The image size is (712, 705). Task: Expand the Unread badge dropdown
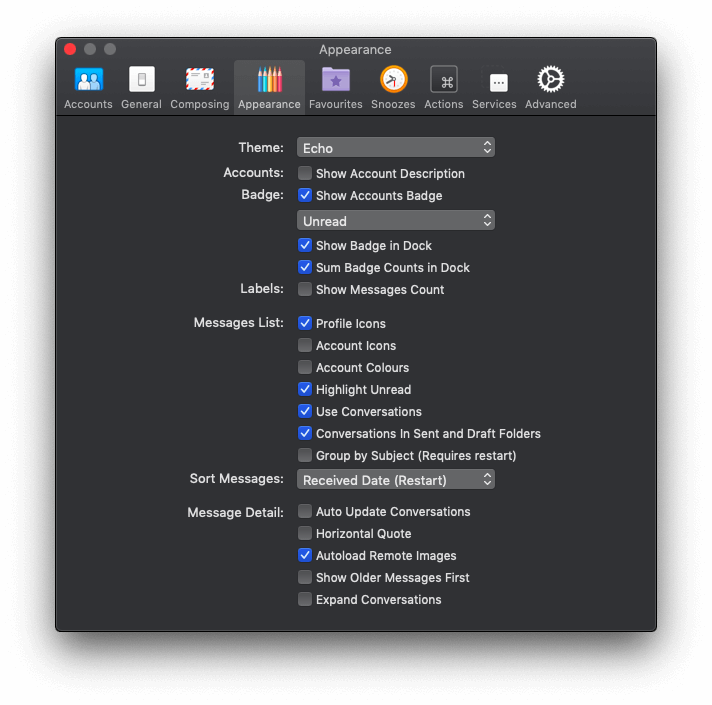(396, 221)
